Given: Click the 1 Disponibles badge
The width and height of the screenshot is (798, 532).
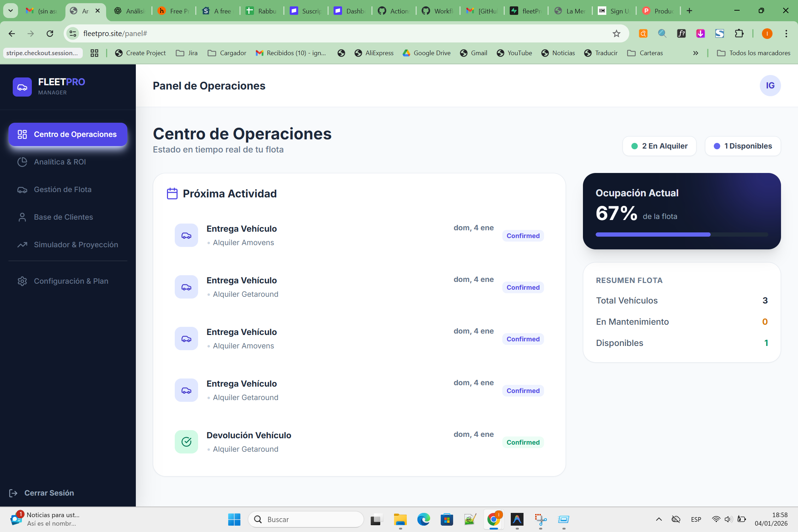Looking at the screenshot, I should click(x=742, y=146).
